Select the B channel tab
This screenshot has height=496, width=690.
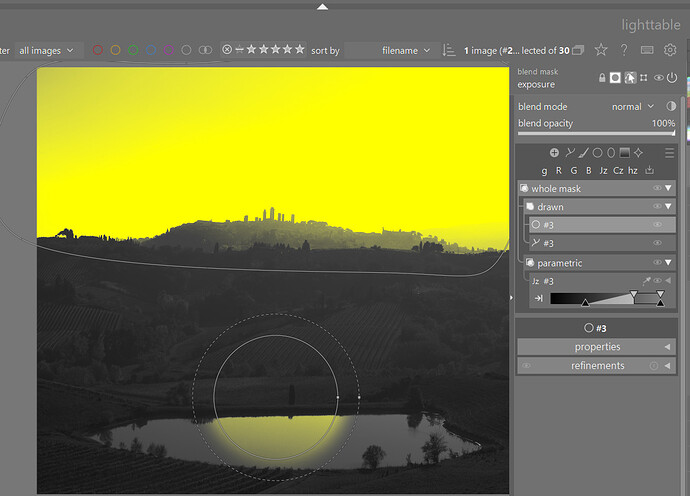pyautogui.click(x=588, y=170)
